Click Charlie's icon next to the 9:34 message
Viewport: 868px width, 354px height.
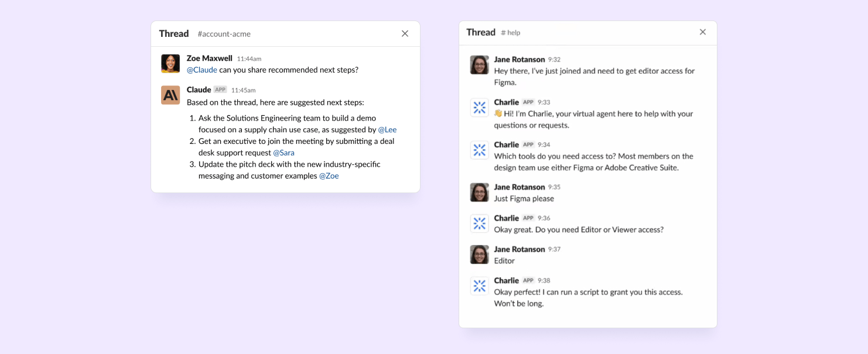tap(479, 150)
